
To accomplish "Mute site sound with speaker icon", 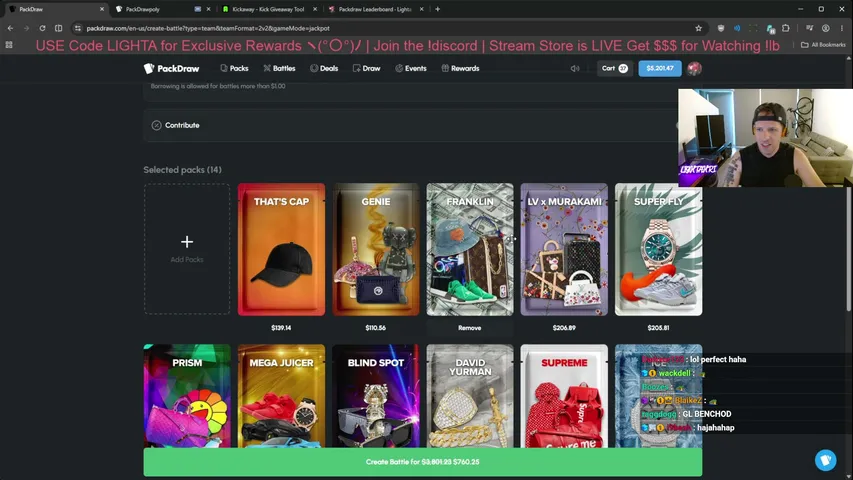I will pyautogui.click(x=575, y=69).
